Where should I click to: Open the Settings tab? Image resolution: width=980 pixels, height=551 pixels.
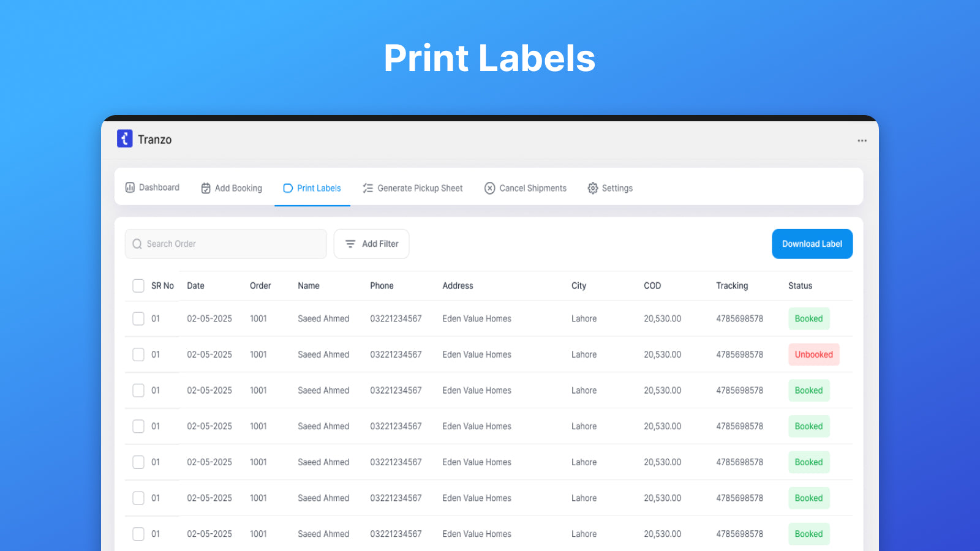click(x=610, y=188)
